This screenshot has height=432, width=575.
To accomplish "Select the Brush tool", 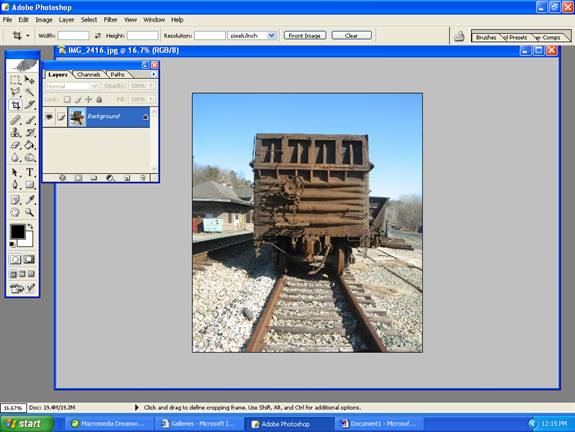I will [29, 120].
